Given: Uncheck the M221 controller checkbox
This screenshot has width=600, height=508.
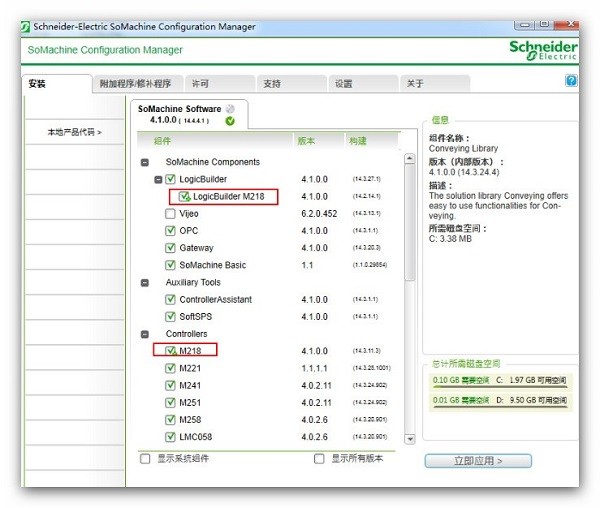Looking at the screenshot, I should click(170, 368).
